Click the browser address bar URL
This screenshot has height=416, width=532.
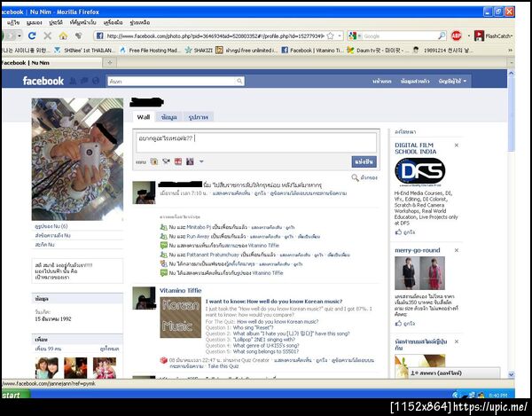click(x=215, y=35)
